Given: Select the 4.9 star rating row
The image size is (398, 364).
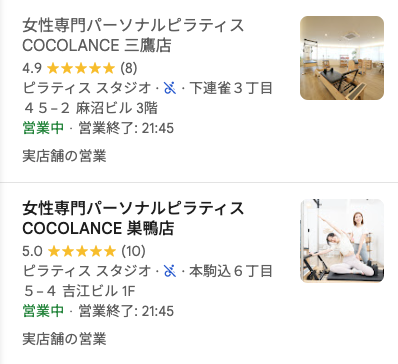Looking at the screenshot, I should (x=80, y=68).
